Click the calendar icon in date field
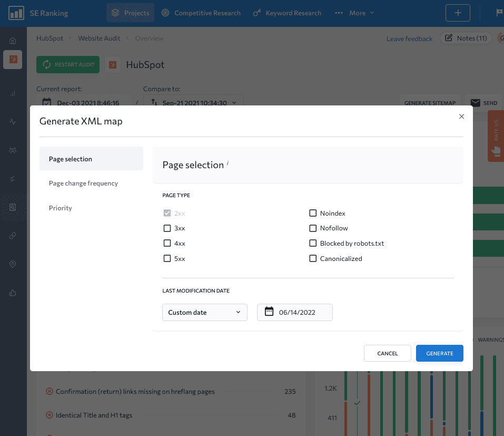Image resolution: width=504 pixels, height=436 pixels. click(269, 312)
